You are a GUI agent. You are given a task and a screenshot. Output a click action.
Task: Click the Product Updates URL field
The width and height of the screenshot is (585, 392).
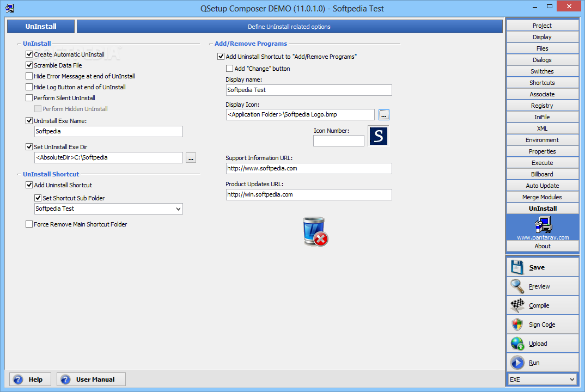click(309, 194)
